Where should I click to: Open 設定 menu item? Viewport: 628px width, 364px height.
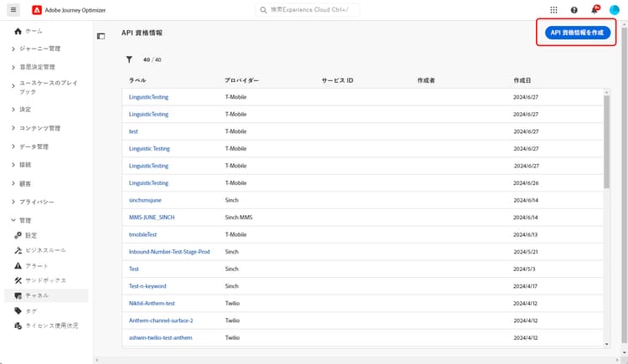[x=31, y=235]
